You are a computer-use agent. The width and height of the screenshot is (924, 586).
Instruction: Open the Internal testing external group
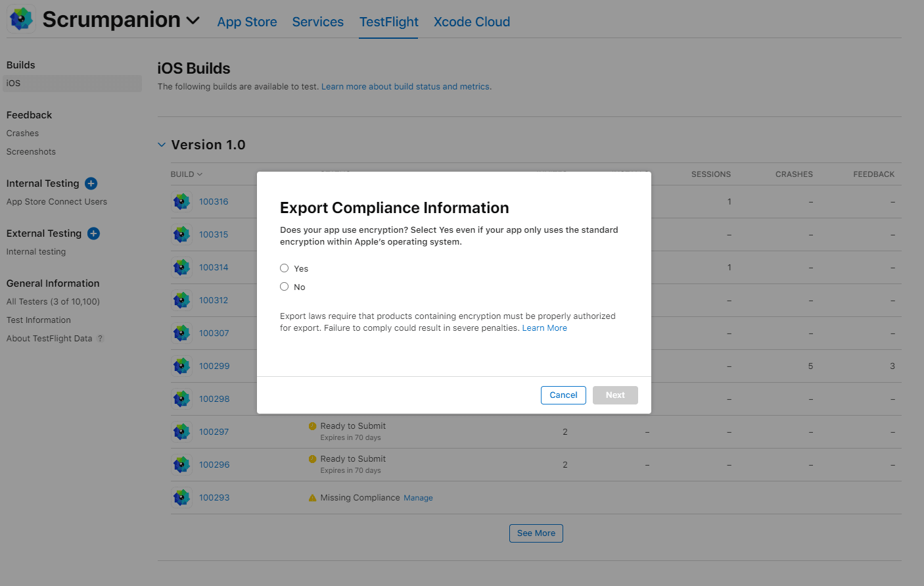(36, 252)
